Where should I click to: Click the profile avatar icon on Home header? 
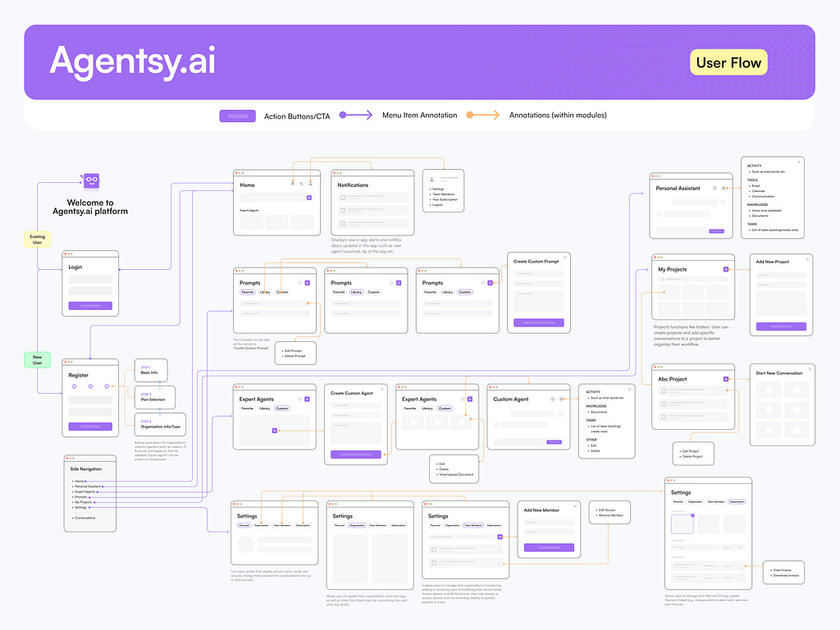(x=311, y=184)
